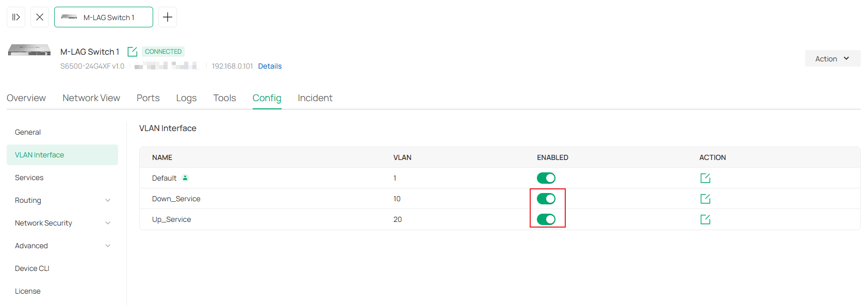This screenshot has height=305, width=868.
Task: Disable the Default VLAN interface toggle
Action: 546,178
